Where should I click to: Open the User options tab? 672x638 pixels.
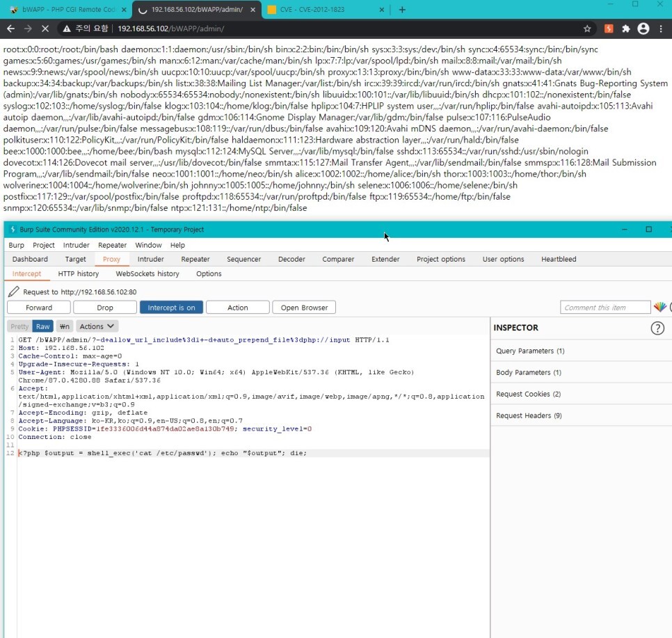pyautogui.click(x=503, y=259)
